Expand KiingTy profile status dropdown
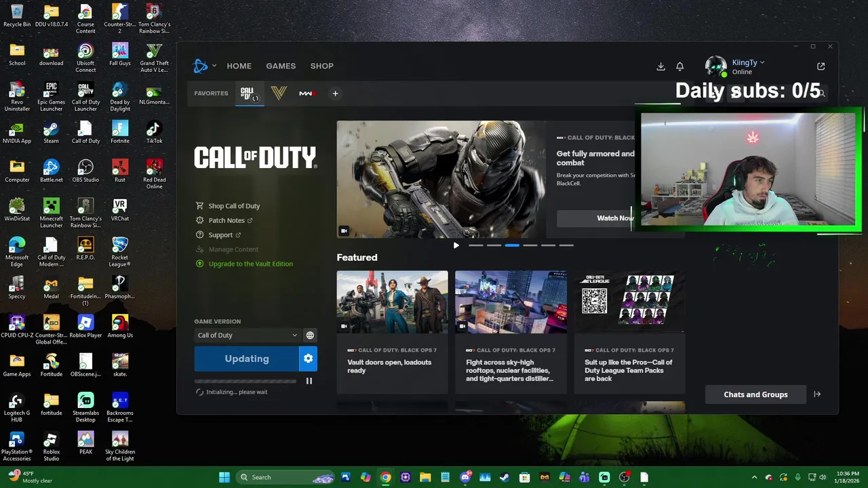Viewport: 868px width, 488px height. click(x=762, y=62)
